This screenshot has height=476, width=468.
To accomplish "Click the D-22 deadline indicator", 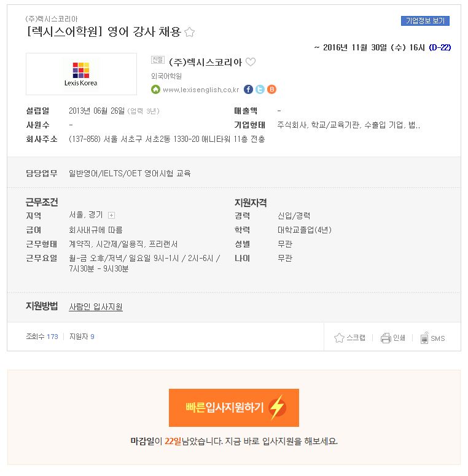I will (440, 47).
